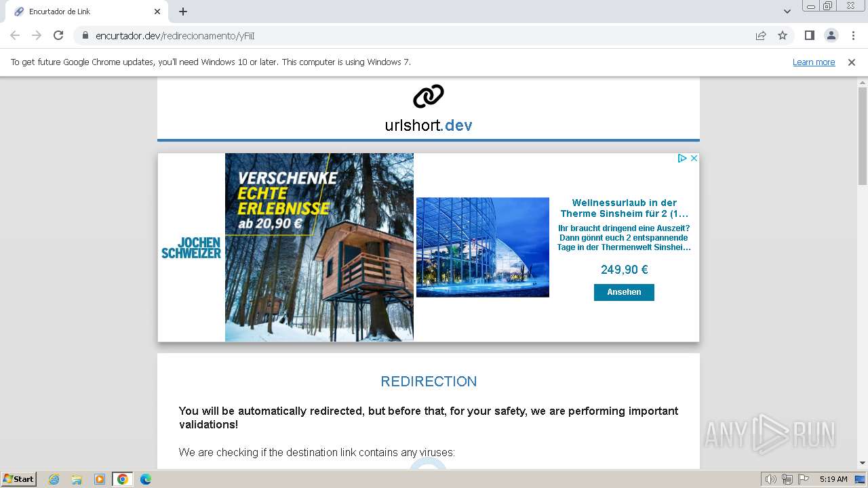Click the urlshort.dev chain logo

coord(429,96)
